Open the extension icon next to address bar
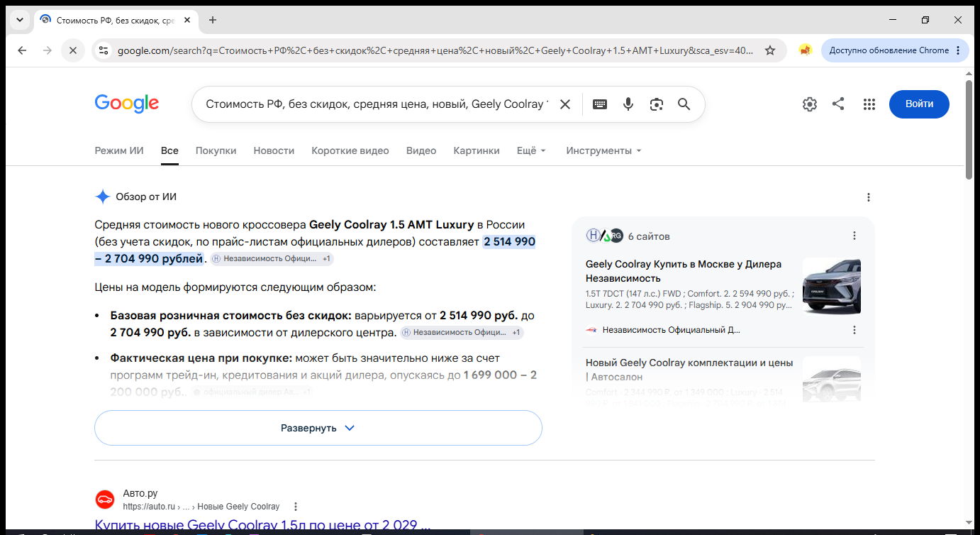This screenshot has width=980, height=535. point(806,50)
